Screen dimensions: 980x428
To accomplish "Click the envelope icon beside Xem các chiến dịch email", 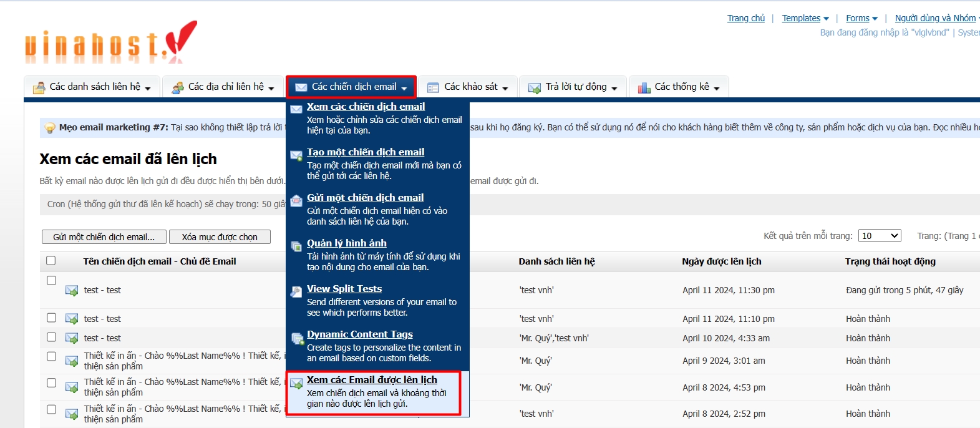I will [x=296, y=109].
